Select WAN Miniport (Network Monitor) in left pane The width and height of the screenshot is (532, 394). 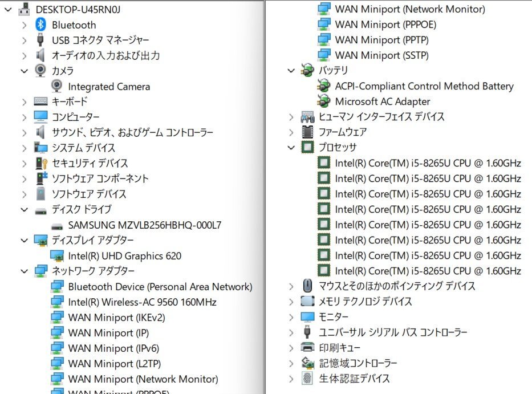coord(143,379)
